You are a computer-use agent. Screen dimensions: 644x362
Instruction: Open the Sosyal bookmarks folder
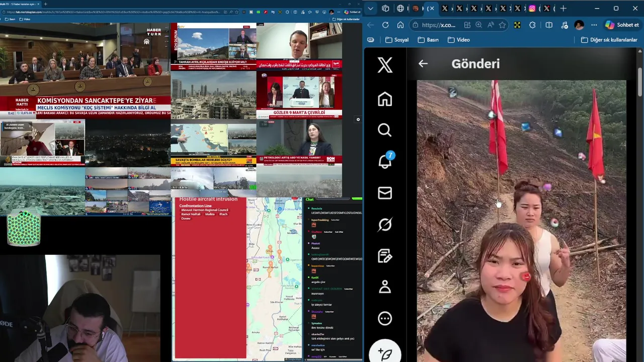pos(397,40)
